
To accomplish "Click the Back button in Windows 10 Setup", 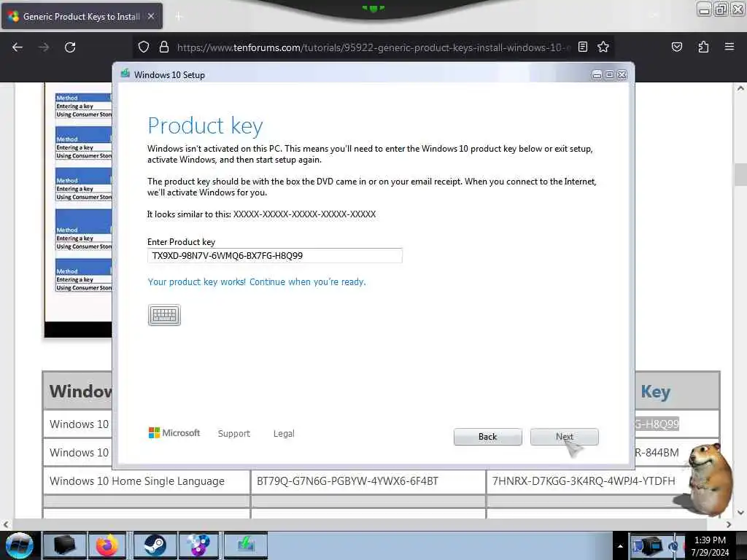I will [487, 437].
